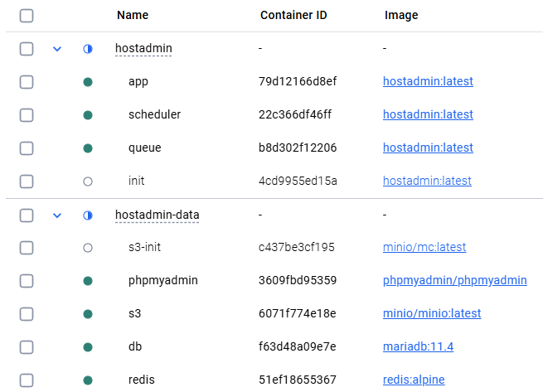Click the running status dot beside scheduler

pos(88,115)
